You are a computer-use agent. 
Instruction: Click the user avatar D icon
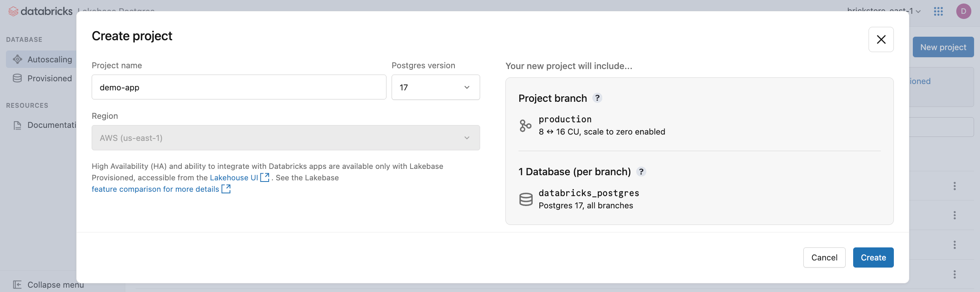964,11
